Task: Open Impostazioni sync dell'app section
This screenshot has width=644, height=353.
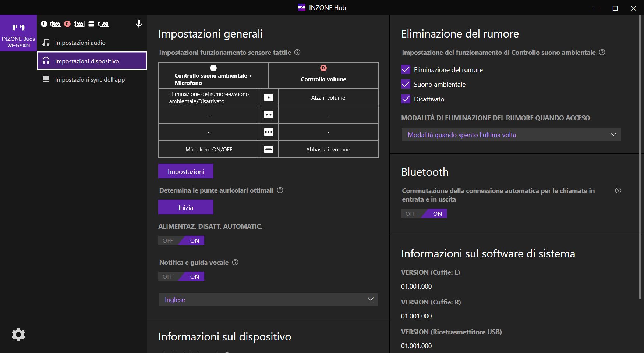Action: pyautogui.click(x=92, y=79)
